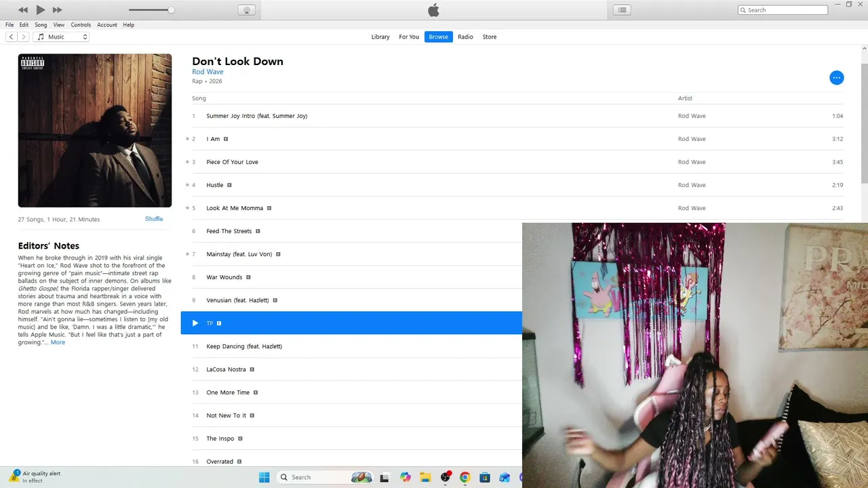The width and height of the screenshot is (868, 488).
Task: Open Google Chrome from the taskbar
Action: (465, 477)
